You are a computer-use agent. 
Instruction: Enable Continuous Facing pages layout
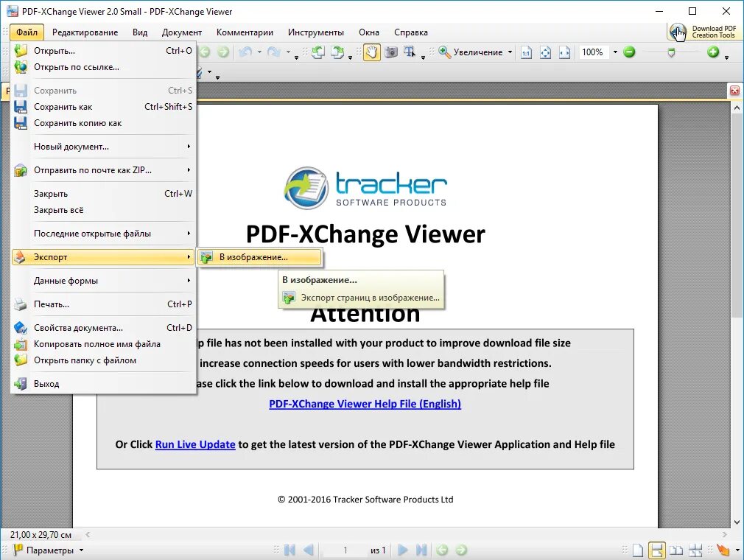click(x=695, y=550)
